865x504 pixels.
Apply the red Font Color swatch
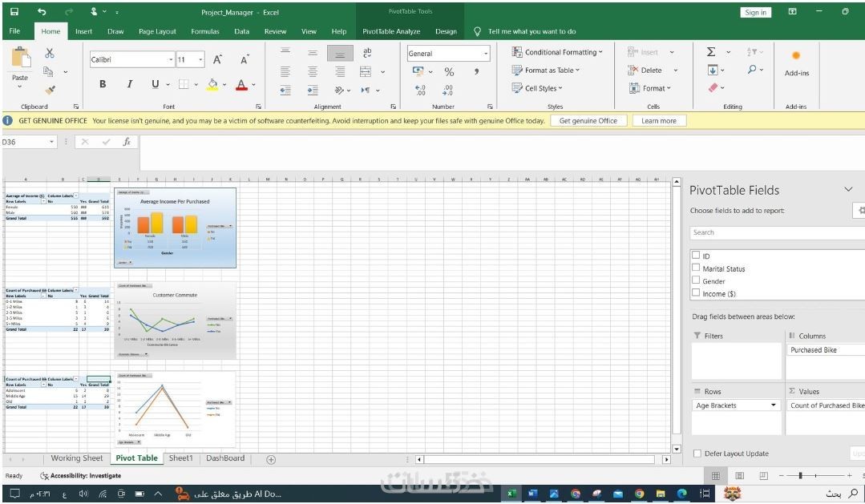(241, 84)
